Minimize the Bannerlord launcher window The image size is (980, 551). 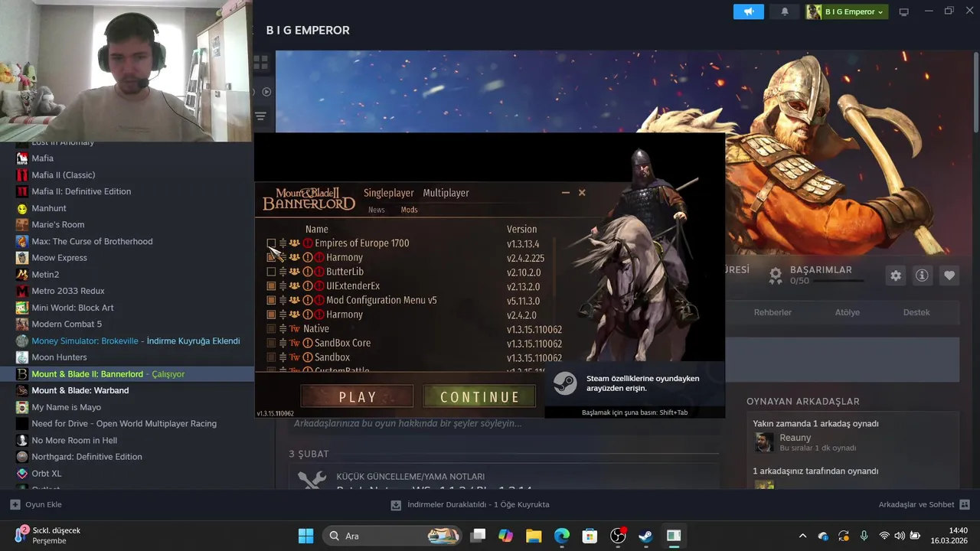click(566, 193)
